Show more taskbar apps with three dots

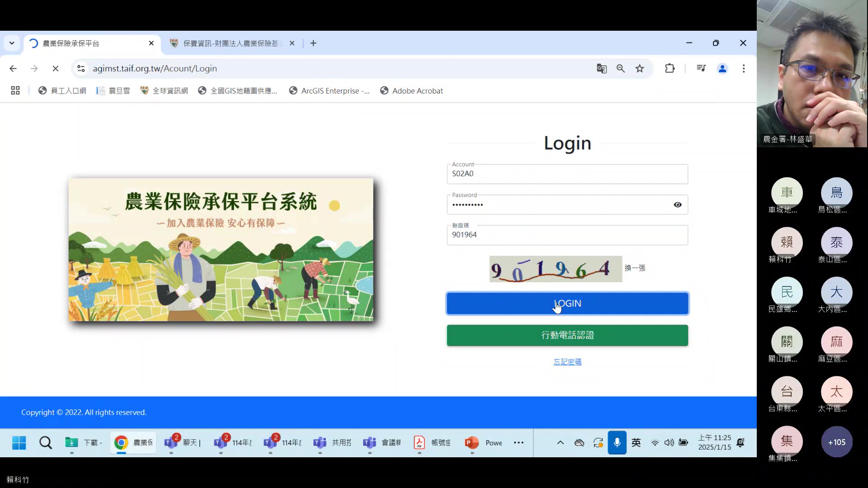pos(519,443)
